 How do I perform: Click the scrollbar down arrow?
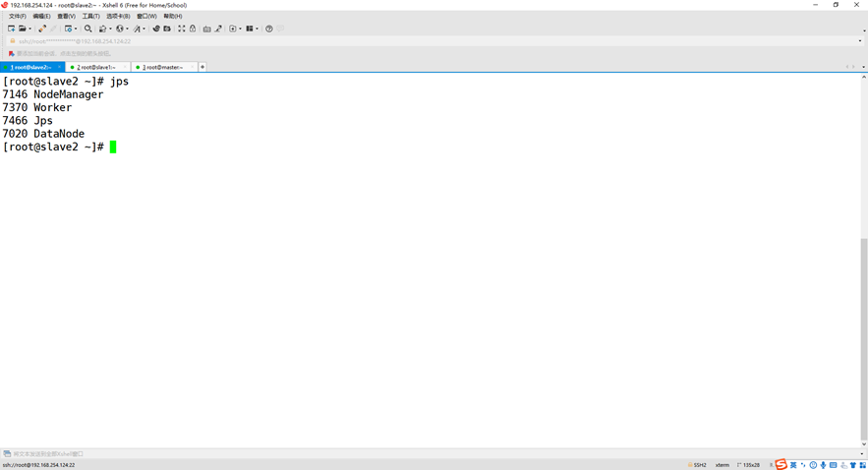click(863, 444)
